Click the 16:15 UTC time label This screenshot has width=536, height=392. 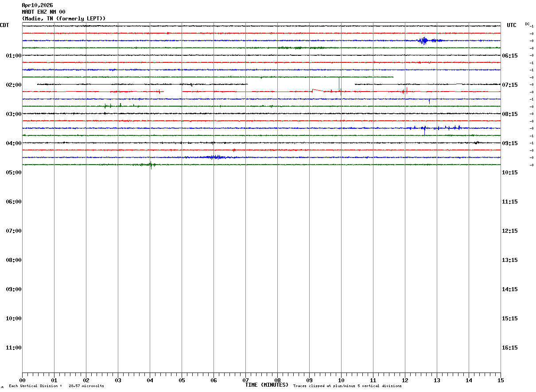(x=509, y=348)
